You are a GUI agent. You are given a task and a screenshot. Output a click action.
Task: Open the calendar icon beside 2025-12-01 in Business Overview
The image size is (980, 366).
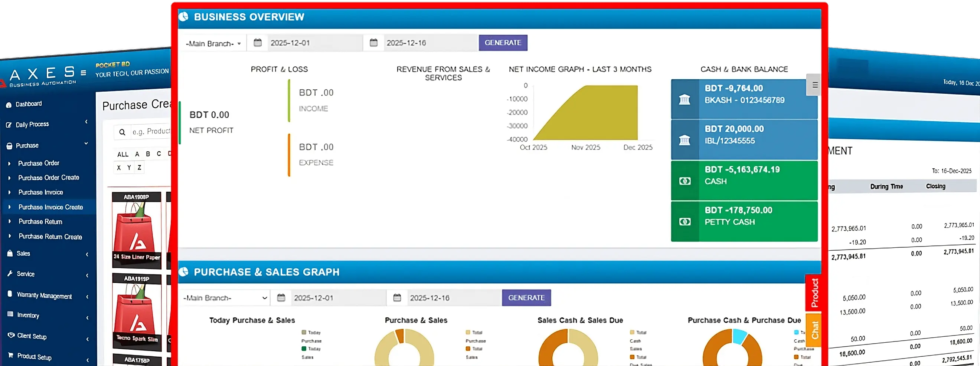coord(258,43)
